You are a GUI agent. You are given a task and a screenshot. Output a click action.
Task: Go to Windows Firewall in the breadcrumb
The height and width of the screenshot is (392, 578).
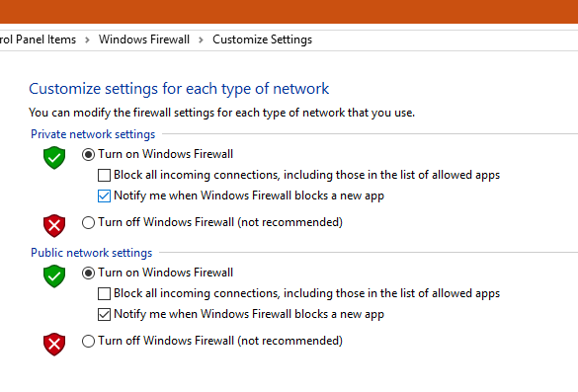144,39
